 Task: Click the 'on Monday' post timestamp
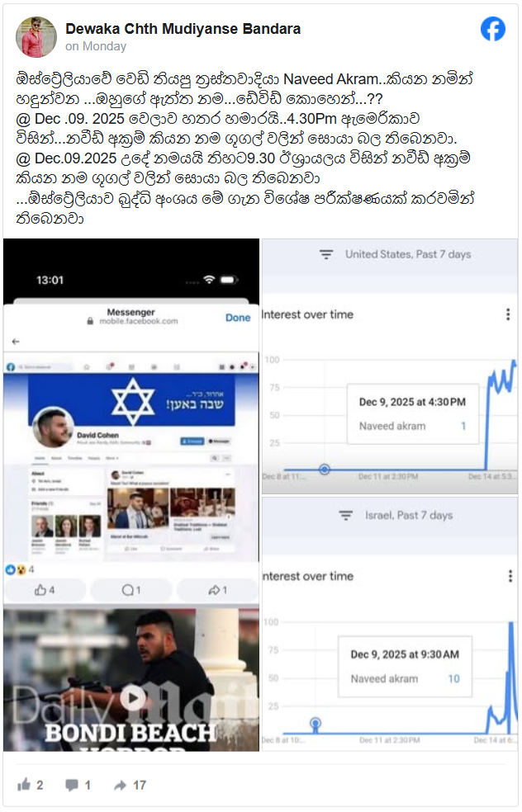pyautogui.click(x=96, y=46)
